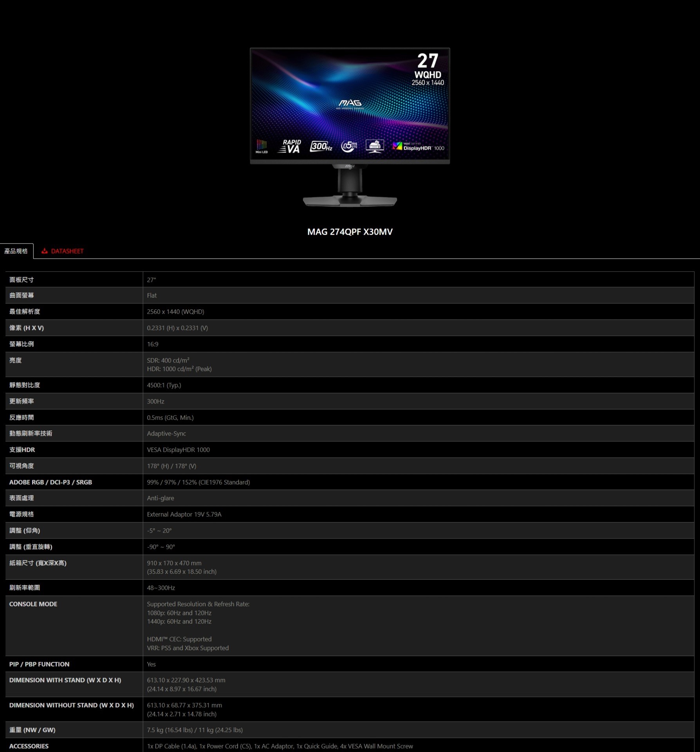Click the CONSOLE MODE row label
700x752 pixels.
coord(33,604)
